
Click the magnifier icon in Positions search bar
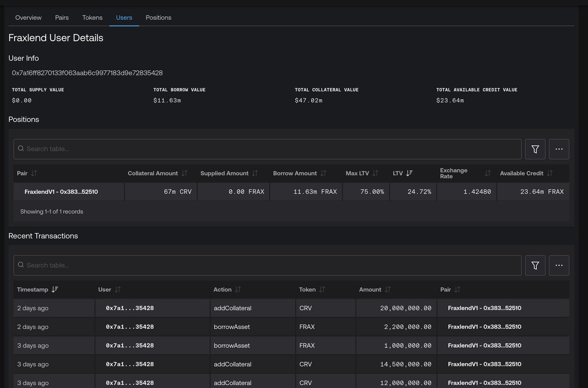tap(20, 149)
